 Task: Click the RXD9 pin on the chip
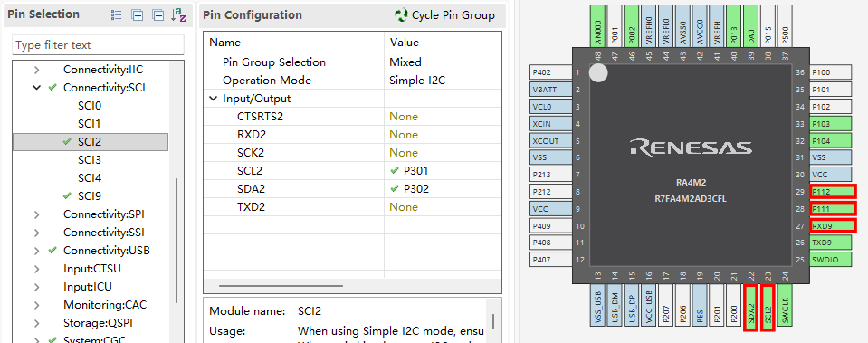tap(833, 225)
